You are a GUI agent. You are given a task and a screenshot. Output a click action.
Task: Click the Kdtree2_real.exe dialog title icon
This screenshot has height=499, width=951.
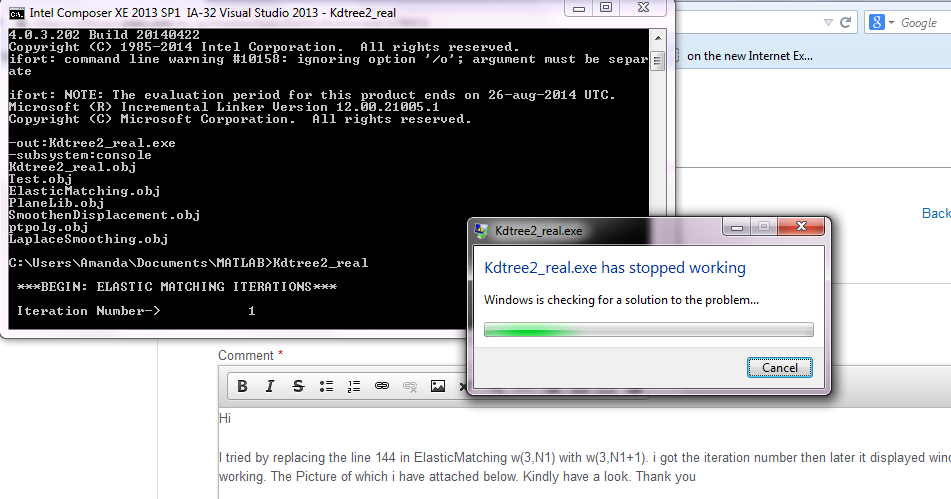click(481, 231)
